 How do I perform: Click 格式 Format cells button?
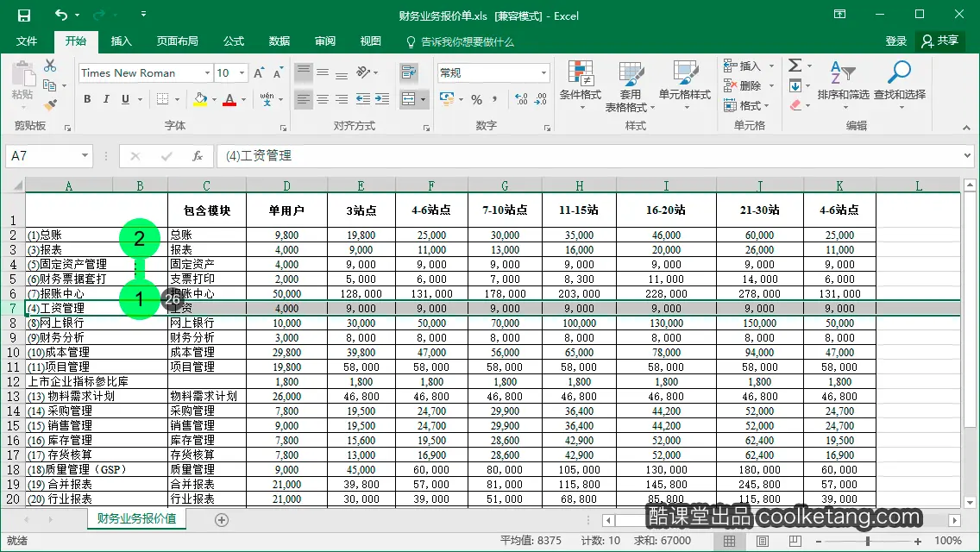tap(747, 105)
